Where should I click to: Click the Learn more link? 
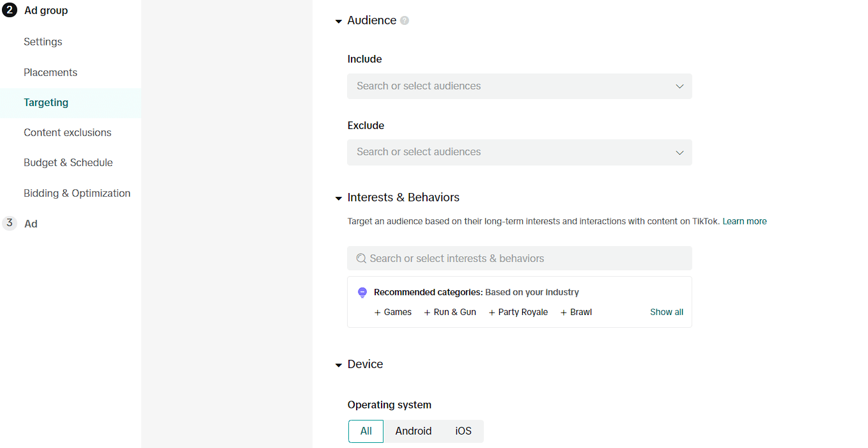[744, 221]
